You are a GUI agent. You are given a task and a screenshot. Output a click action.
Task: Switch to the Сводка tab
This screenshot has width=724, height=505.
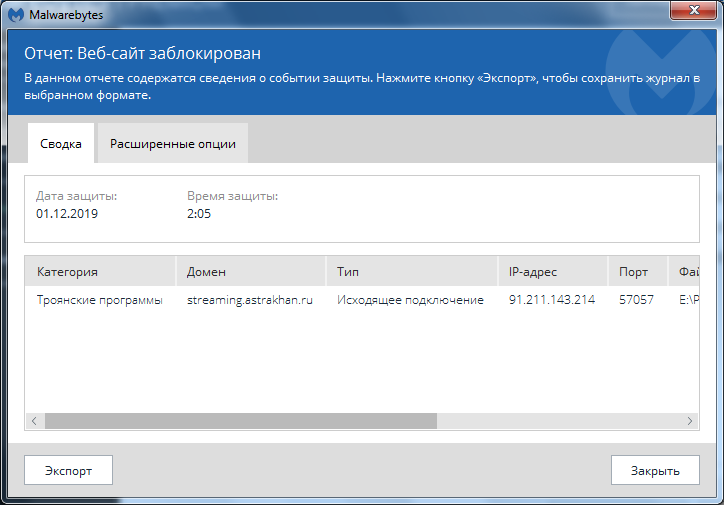pyautogui.click(x=61, y=143)
